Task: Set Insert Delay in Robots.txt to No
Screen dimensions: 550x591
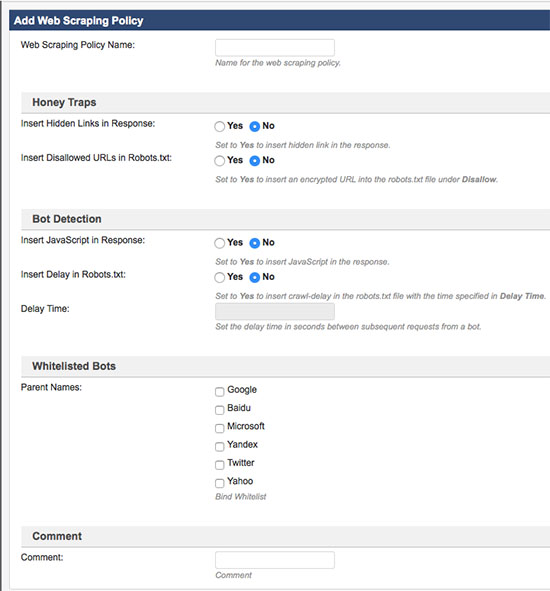Action: (255, 277)
